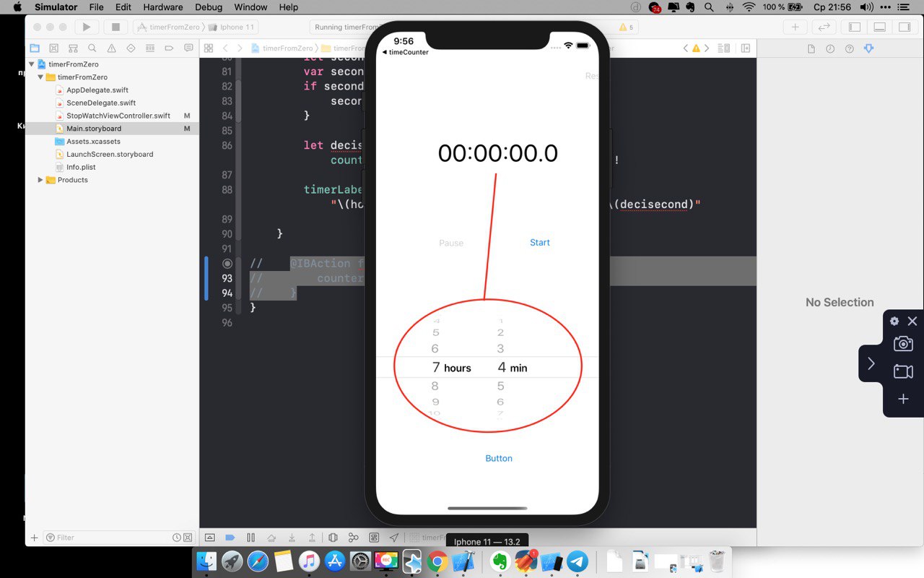Screen dimensions: 924x578
Task: Select Main.storyboard in navigator
Action: coord(94,129)
